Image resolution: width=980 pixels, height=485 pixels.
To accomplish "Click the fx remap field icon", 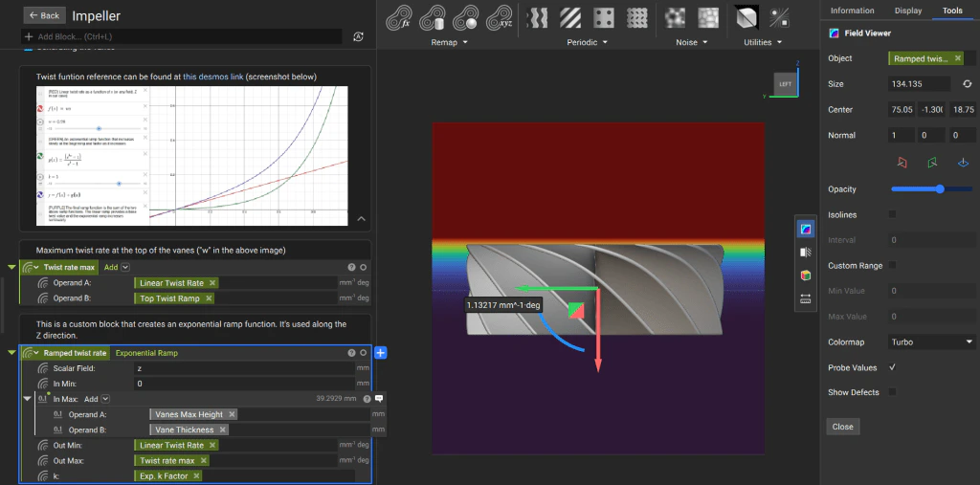I will point(397,18).
